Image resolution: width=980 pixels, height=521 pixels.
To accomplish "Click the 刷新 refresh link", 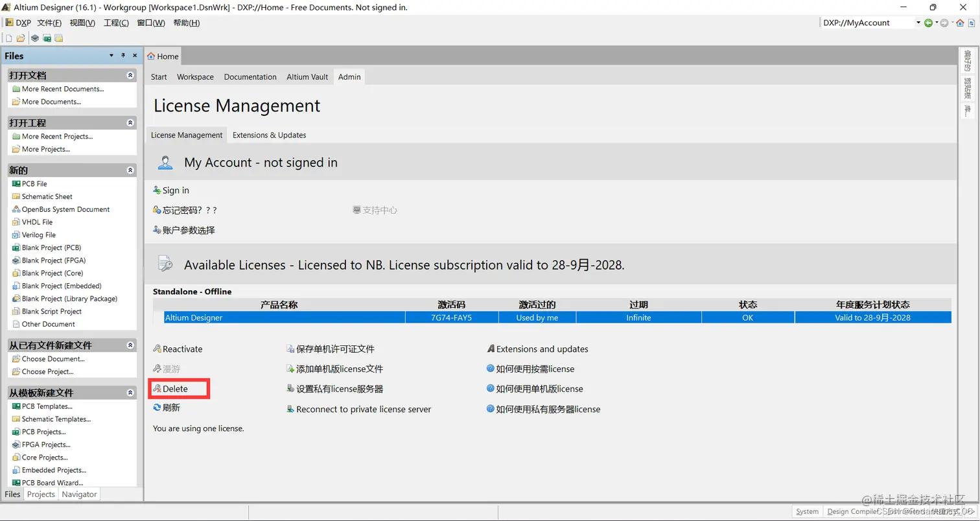I will coord(167,408).
